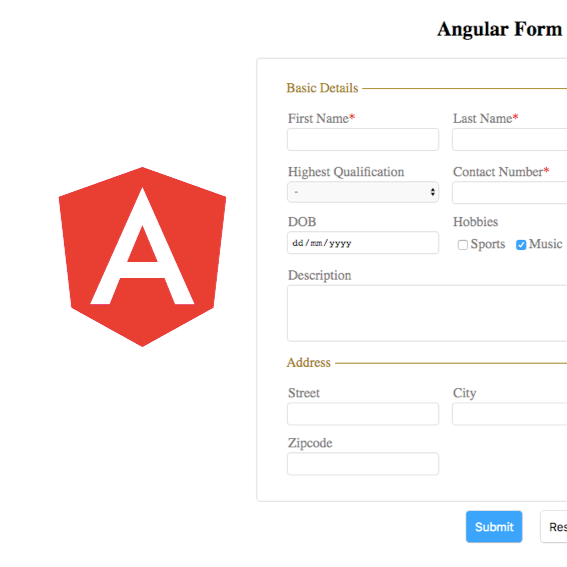Viewport: 567px width, 567px height.
Task: Click the Street label
Action: click(x=304, y=393)
